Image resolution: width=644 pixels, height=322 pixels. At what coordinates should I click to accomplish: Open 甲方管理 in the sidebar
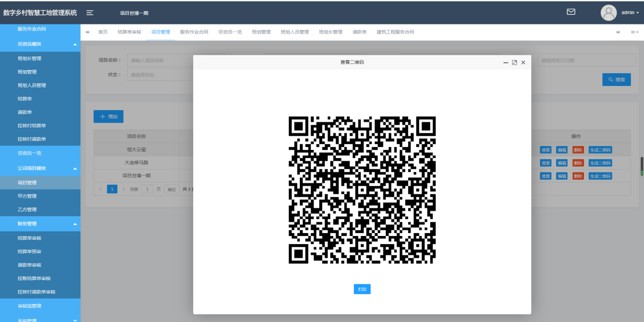40,196
